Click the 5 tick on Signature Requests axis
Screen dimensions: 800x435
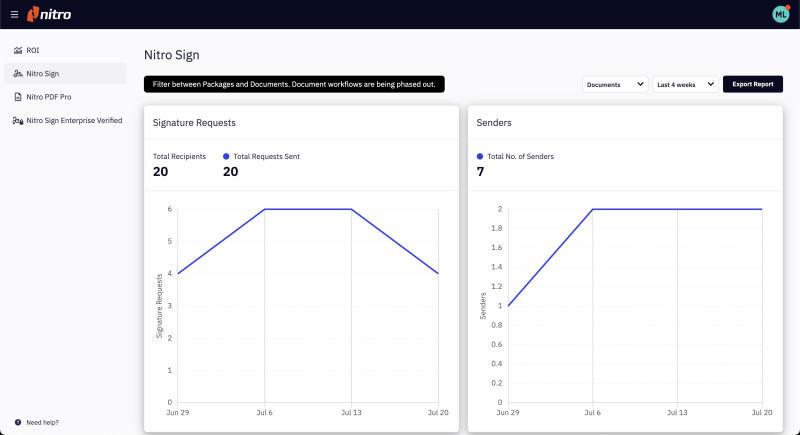point(170,241)
